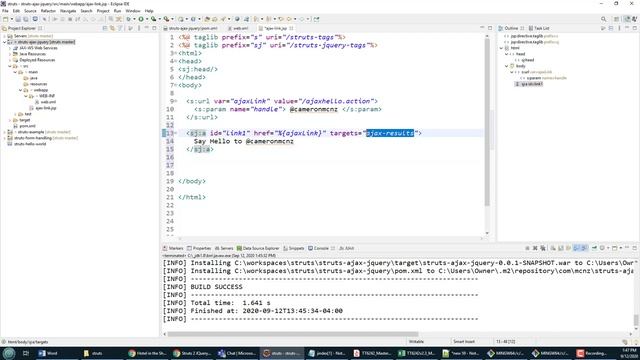Expand the Deployed Resources node
Viewport: 640px width, 360px height.
[x=10, y=60]
